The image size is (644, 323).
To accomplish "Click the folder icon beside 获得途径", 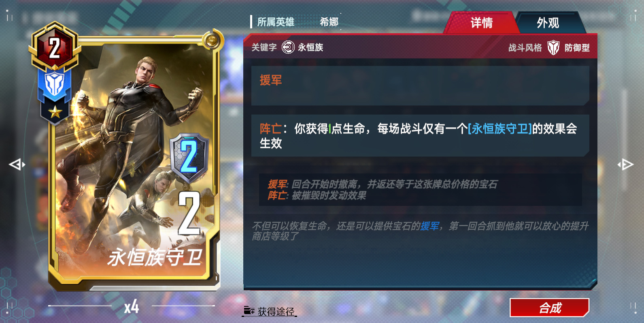I will point(249,311).
